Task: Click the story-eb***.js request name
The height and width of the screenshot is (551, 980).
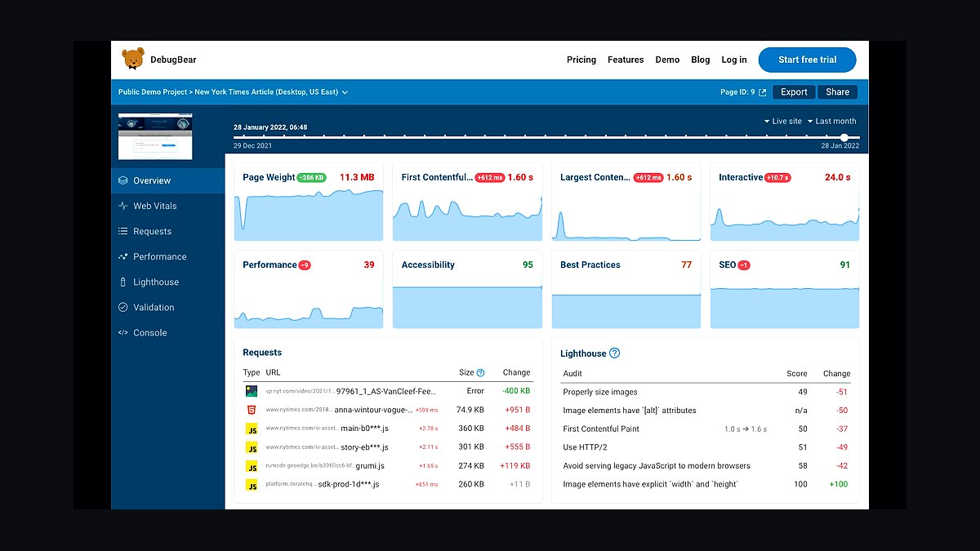Action: pyautogui.click(x=363, y=447)
